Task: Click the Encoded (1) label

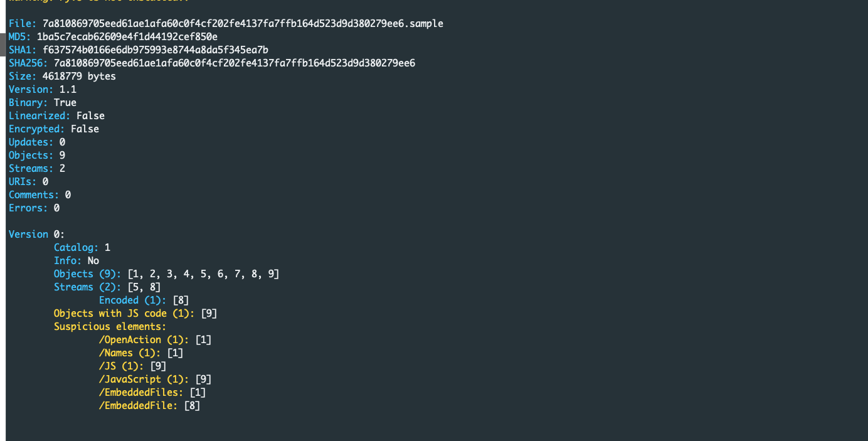Action: click(x=133, y=300)
